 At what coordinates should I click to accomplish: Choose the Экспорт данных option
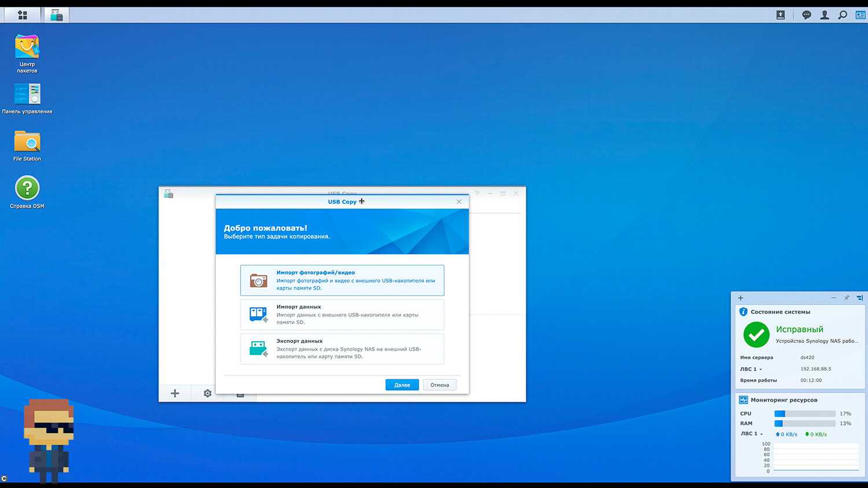point(342,349)
